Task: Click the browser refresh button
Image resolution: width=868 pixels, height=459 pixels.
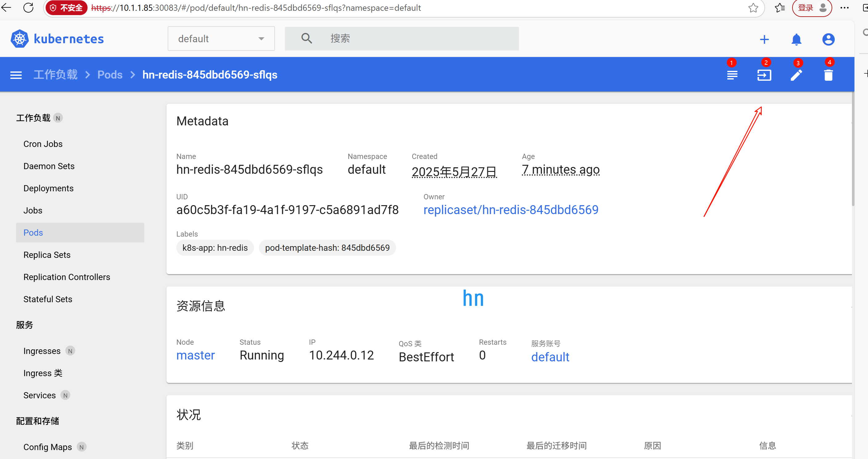Action: pyautogui.click(x=29, y=7)
